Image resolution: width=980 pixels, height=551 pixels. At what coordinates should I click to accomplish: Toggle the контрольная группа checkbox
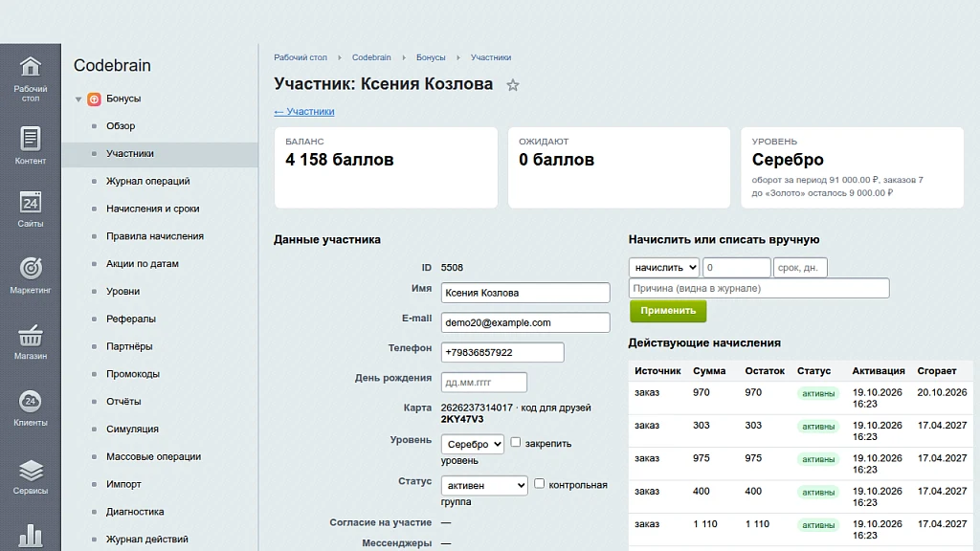click(539, 483)
